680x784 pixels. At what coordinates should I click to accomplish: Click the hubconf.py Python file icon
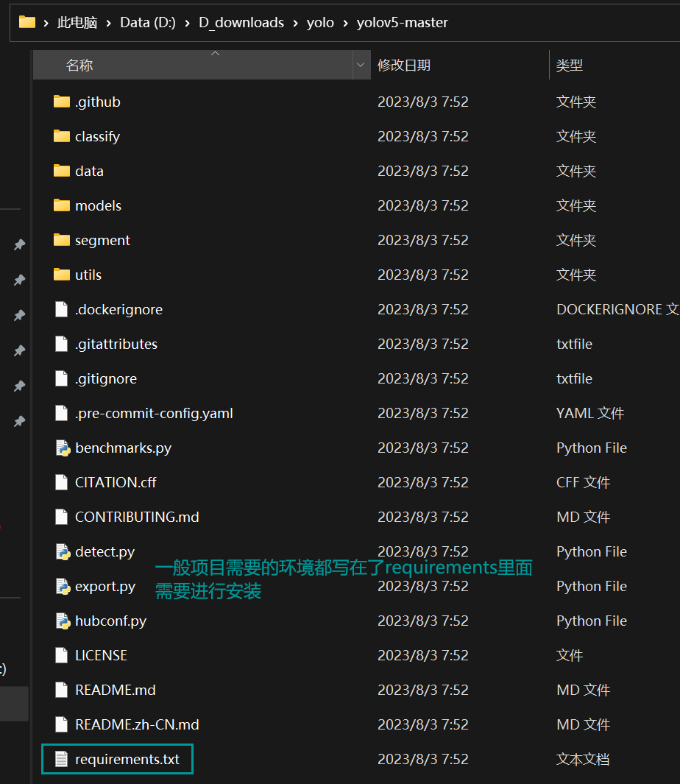(x=63, y=621)
